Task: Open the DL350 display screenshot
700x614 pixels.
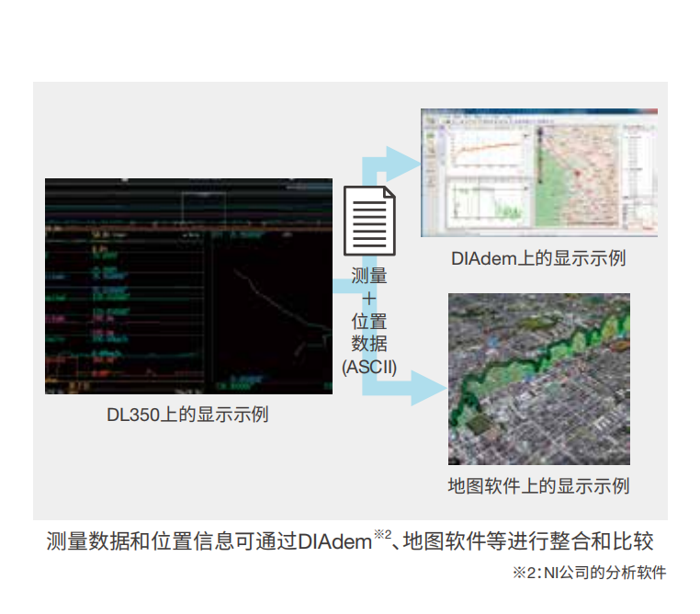Action: (188, 286)
